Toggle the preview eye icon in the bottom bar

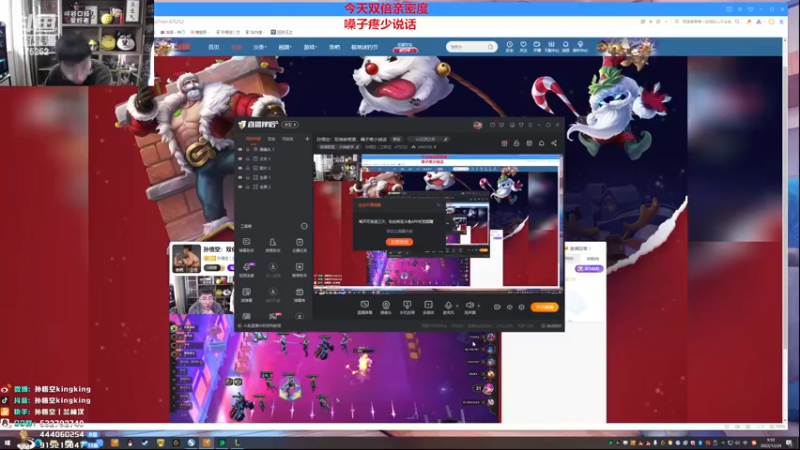pos(509,307)
